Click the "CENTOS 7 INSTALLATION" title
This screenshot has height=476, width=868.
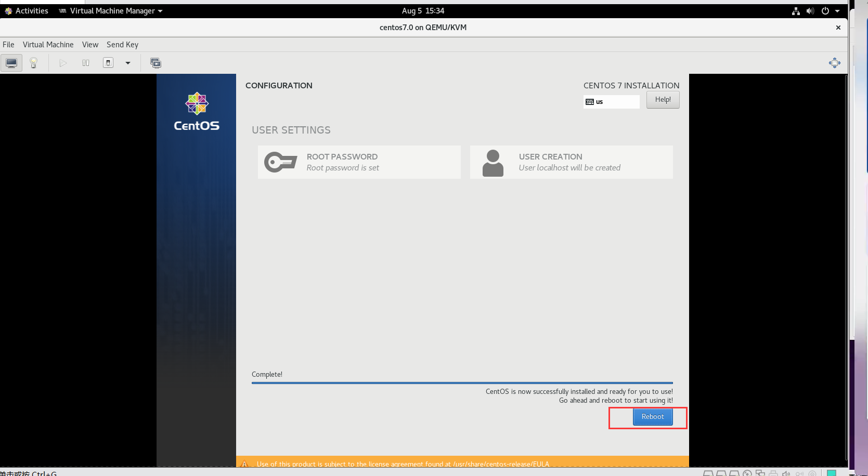click(631, 86)
